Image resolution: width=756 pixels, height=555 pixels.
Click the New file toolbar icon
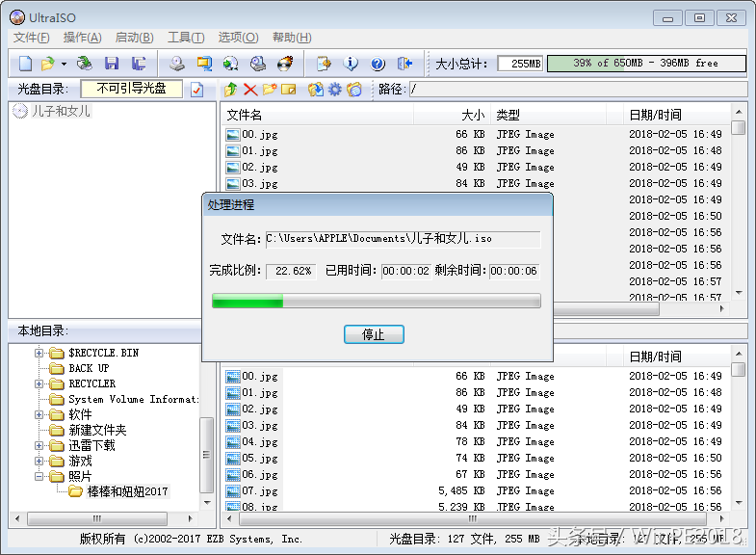coord(25,64)
